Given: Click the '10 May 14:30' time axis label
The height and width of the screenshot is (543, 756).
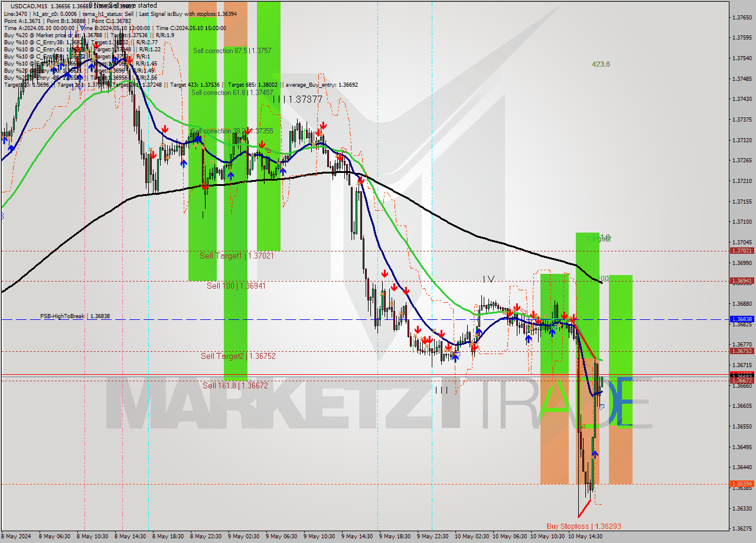Looking at the screenshot, I should [585, 537].
